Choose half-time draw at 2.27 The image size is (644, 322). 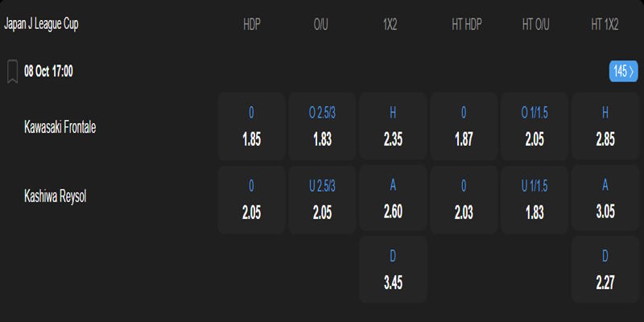(x=605, y=271)
